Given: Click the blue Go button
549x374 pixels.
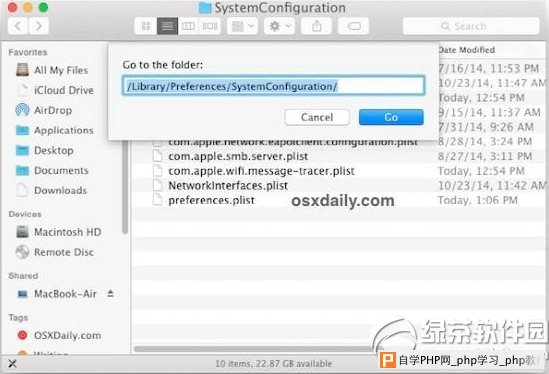Looking at the screenshot, I should coord(391,117).
